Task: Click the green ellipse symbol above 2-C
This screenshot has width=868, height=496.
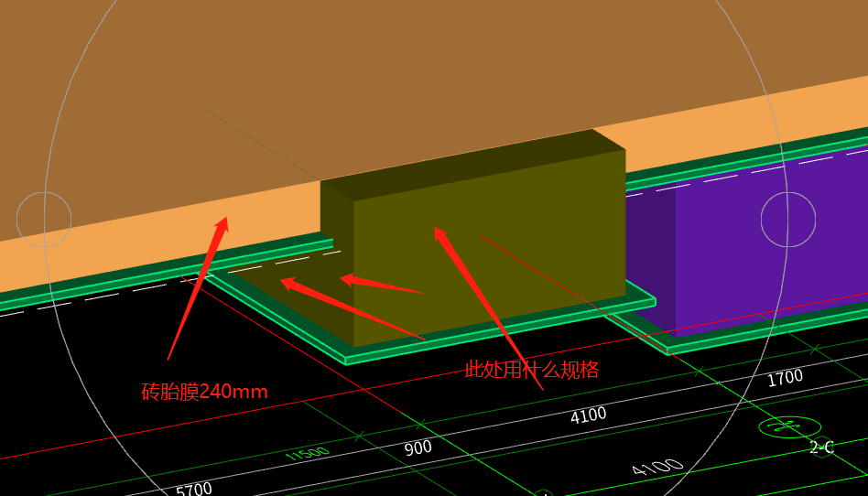Action: (789, 427)
